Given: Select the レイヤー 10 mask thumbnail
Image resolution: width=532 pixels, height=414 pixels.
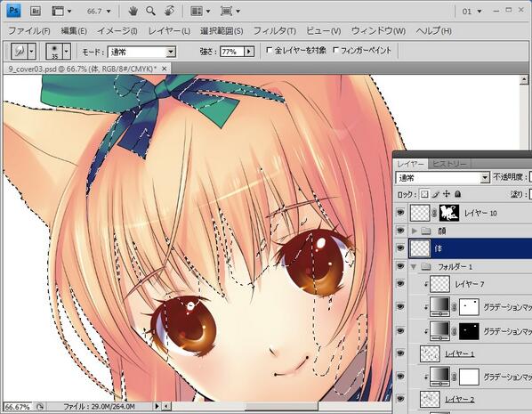Looking at the screenshot, I should [449, 213].
